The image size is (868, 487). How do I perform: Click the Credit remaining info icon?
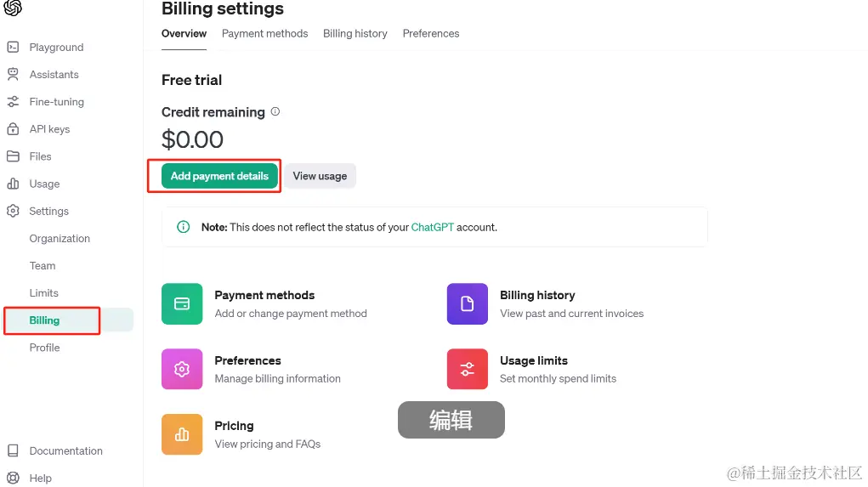(275, 111)
